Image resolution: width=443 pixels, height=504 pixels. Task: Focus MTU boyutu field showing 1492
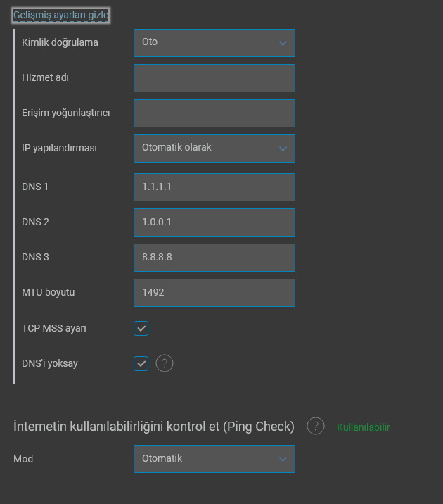214,293
